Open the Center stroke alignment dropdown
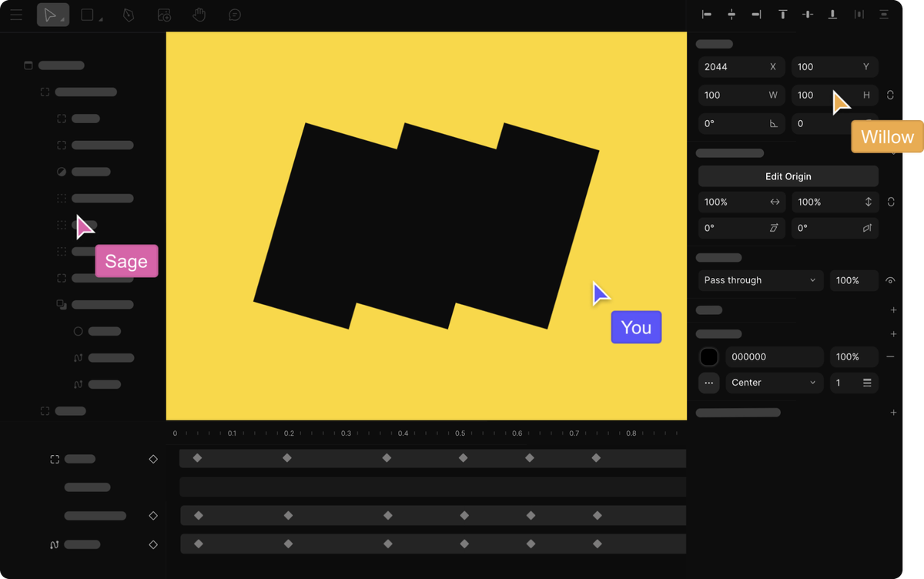The image size is (924, 579). (773, 383)
